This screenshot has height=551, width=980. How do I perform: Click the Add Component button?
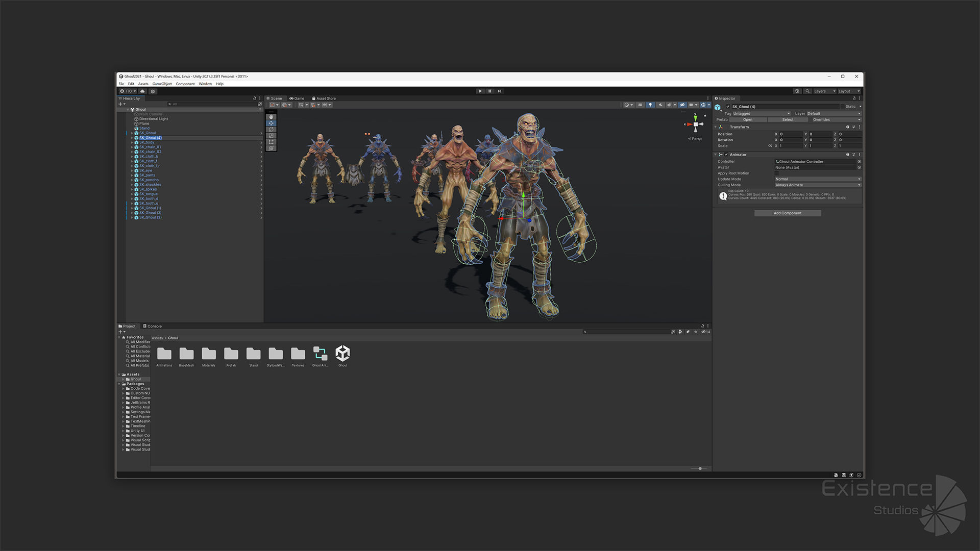pos(788,213)
